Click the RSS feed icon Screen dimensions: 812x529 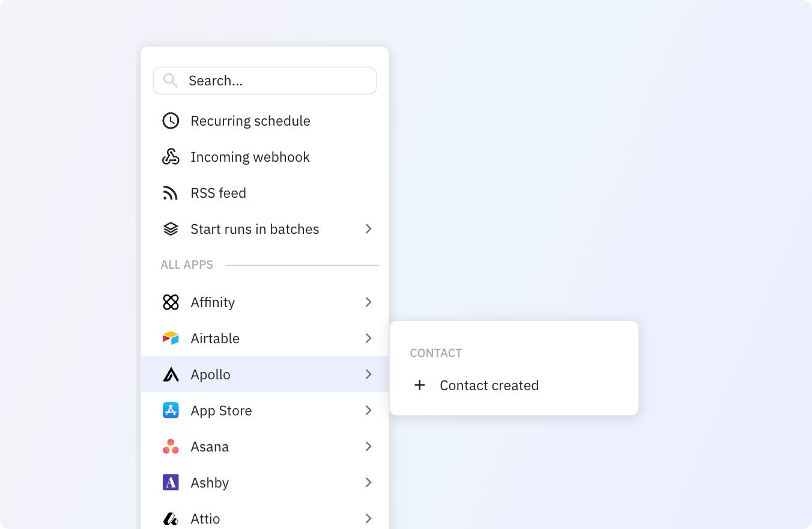click(x=171, y=193)
